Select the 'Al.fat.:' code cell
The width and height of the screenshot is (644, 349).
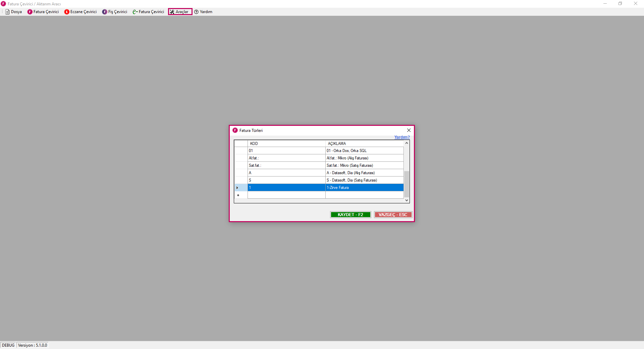point(286,158)
